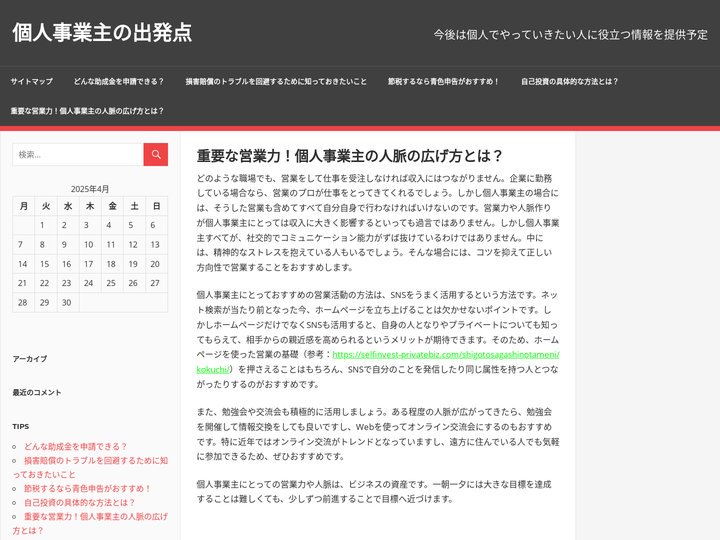Select day 30 in the calendar
Screen dimensions: 720x540
[x=67, y=303]
